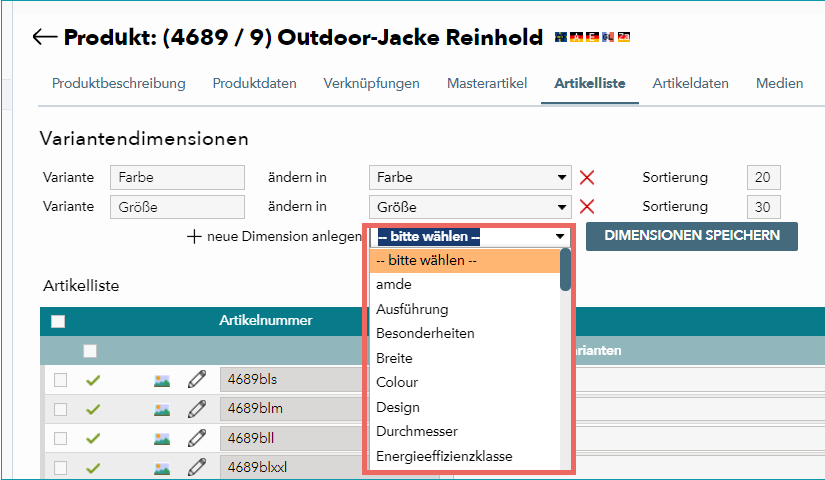Go to the Medien tab
The image size is (825, 480).
779,83
